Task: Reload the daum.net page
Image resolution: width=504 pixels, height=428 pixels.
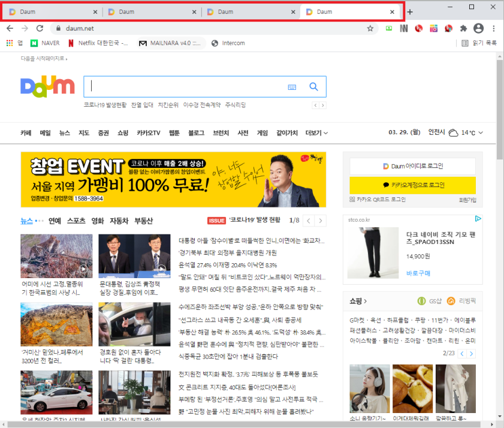Action: [40, 28]
